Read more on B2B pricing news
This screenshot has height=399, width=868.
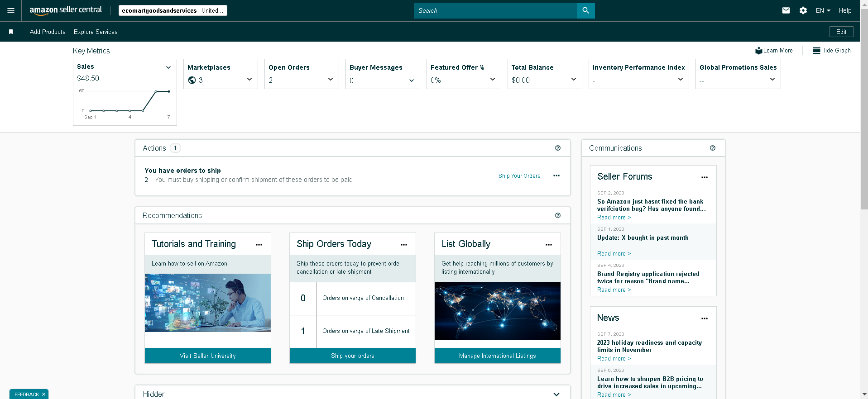tap(614, 395)
